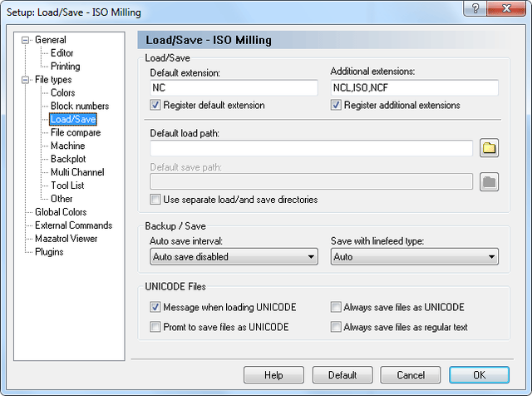Collapse the General tree node
Screen dimensions: 532x396
(x=25, y=40)
